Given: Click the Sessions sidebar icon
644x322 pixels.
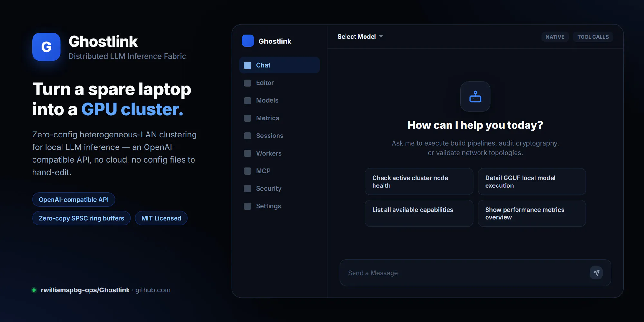Looking at the screenshot, I should 248,136.
